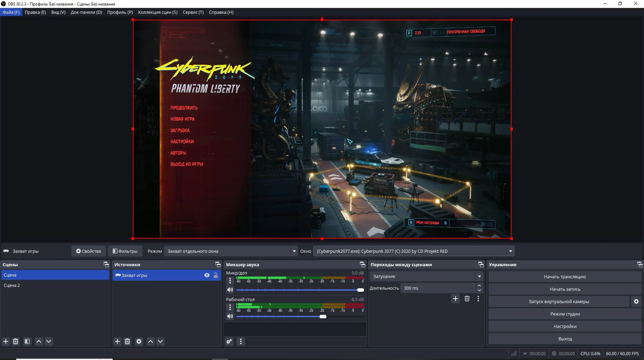644x360 pixels.
Task: Add a new scene transition plus icon
Action: 455,299
